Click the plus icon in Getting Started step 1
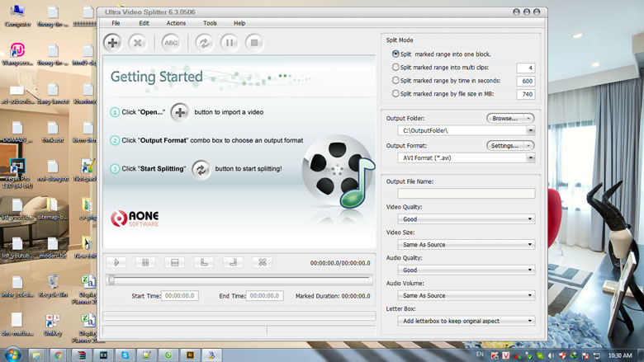644x362 pixels. 180,112
